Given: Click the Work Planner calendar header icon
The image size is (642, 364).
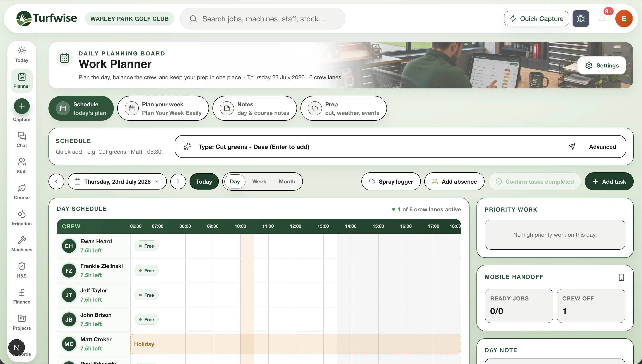Looking at the screenshot, I should pos(64,58).
